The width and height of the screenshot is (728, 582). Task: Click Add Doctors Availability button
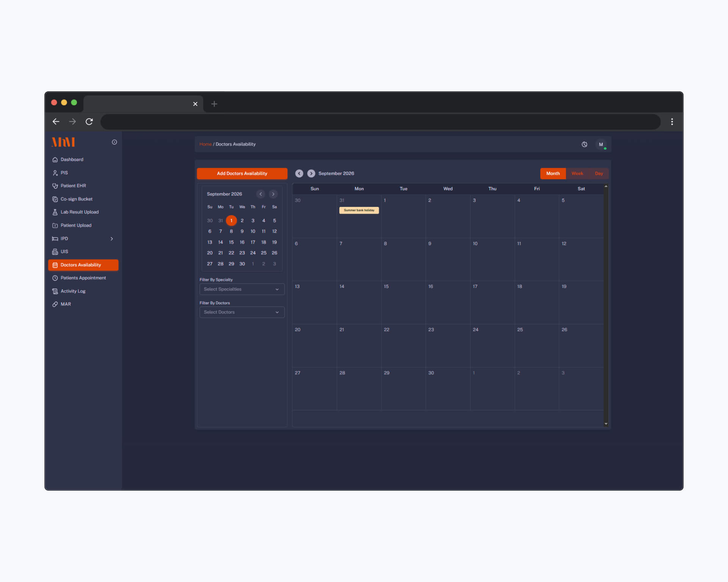click(x=242, y=174)
